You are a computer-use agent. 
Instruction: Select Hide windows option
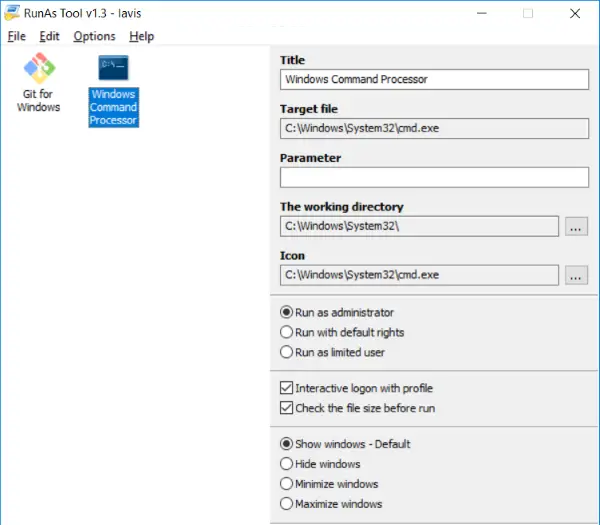320,464
